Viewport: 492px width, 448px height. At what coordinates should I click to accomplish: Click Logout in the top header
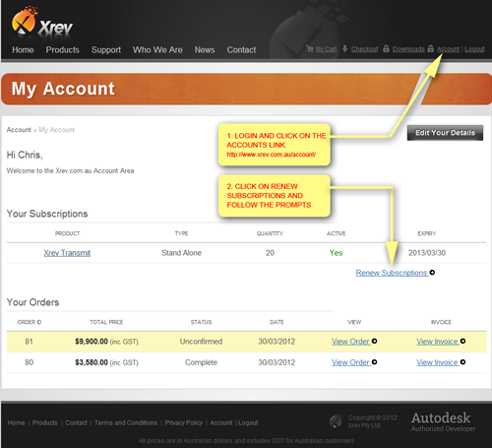(474, 49)
